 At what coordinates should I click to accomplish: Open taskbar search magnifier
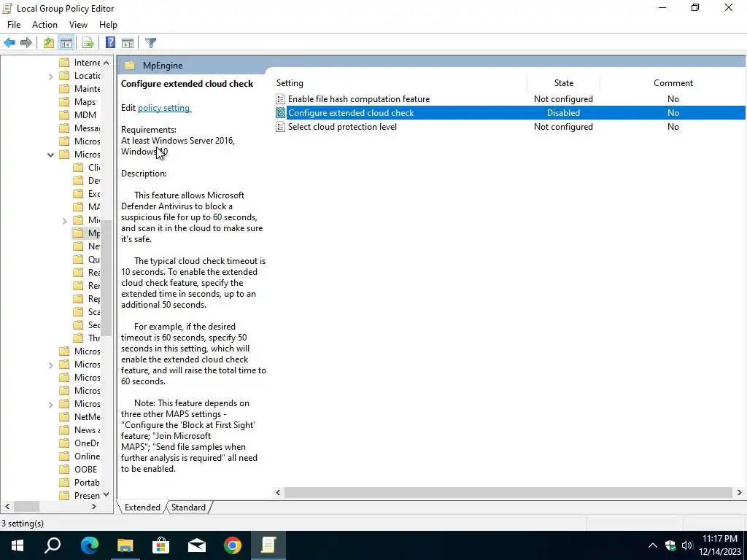point(53,545)
